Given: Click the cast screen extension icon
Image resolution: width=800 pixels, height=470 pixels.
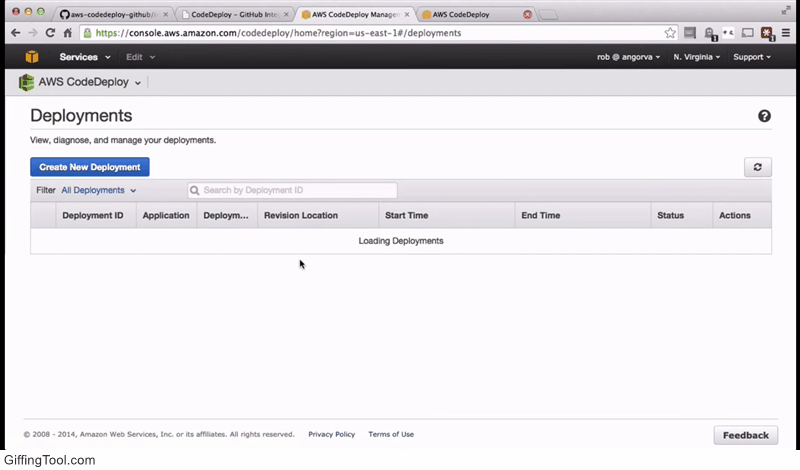Looking at the screenshot, I should tap(747, 33).
